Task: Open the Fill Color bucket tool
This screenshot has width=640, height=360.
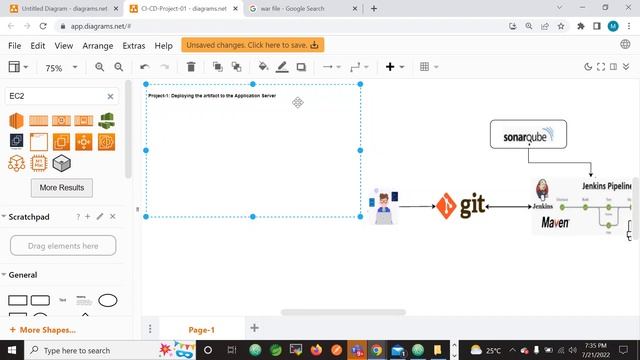Action: (263, 67)
